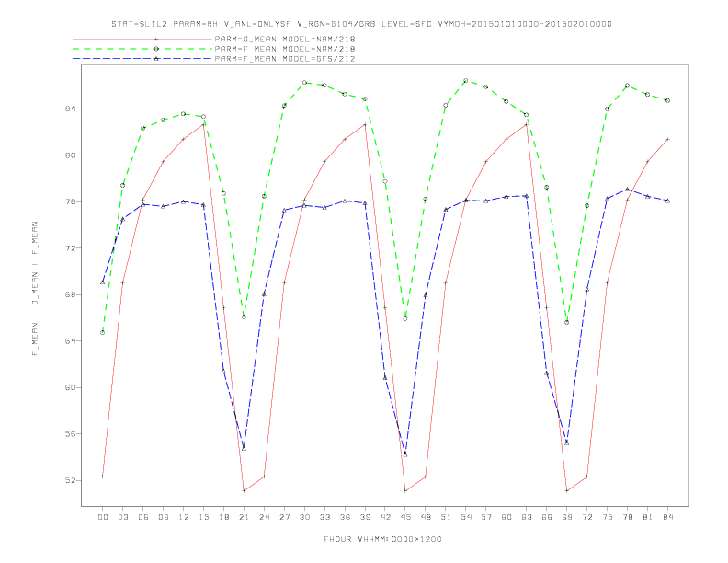Image resolution: width=728 pixels, height=563 pixels.
Task: Click the blue triangle marker at hour 21 minimum
Action: (244, 448)
